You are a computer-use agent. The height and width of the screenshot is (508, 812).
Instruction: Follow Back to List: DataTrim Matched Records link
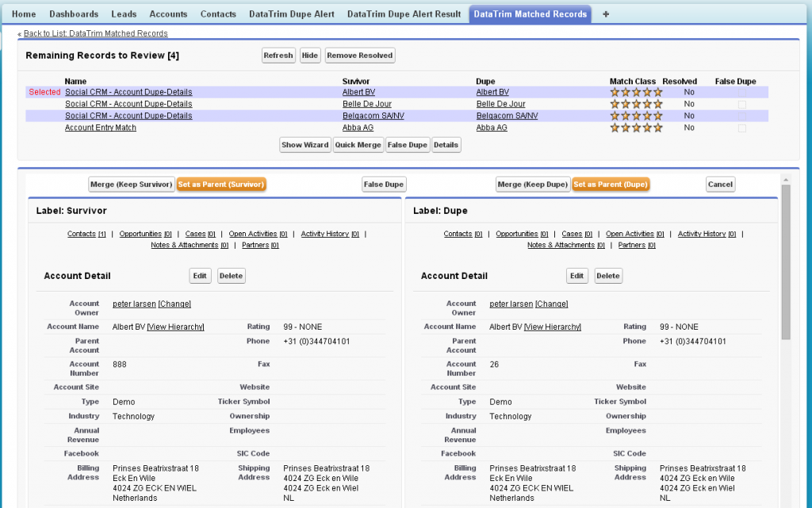coord(95,33)
